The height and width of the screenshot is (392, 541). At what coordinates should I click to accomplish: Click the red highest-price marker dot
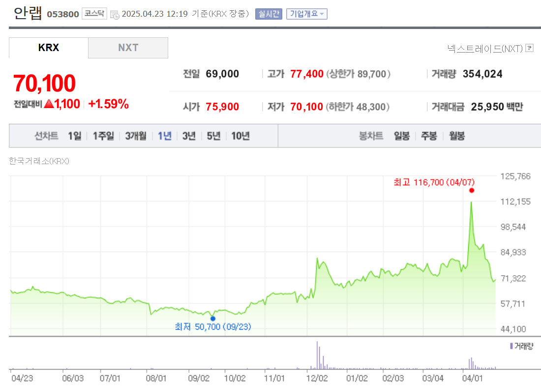(x=472, y=191)
